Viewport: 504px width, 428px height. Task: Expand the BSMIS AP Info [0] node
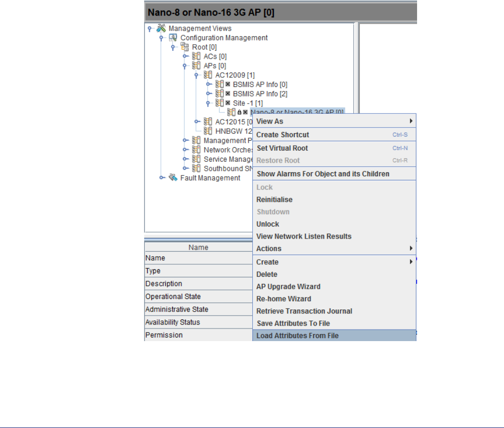[209, 84]
